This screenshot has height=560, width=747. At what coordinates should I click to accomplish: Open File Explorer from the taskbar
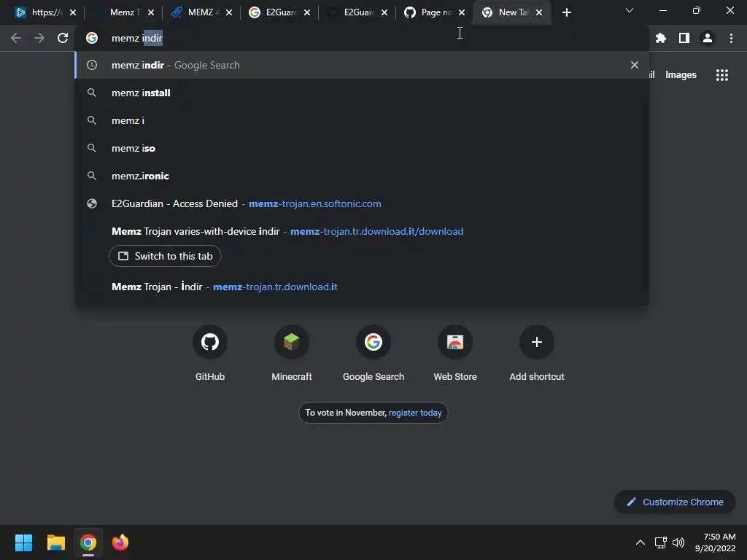(x=55, y=542)
